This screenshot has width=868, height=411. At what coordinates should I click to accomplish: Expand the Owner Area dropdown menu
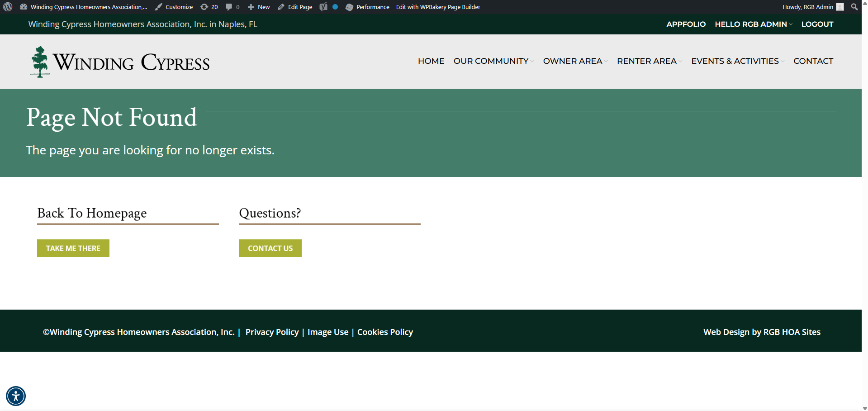coord(575,61)
